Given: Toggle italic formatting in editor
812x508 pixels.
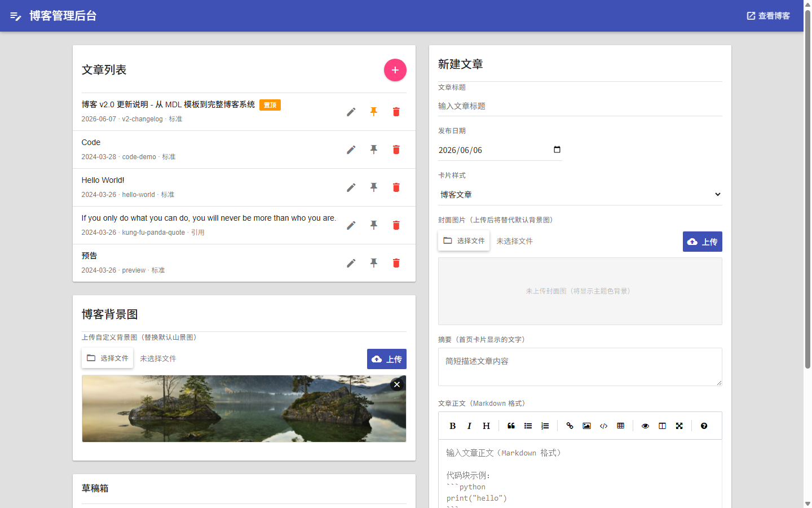Looking at the screenshot, I should [x=469, y=426].
